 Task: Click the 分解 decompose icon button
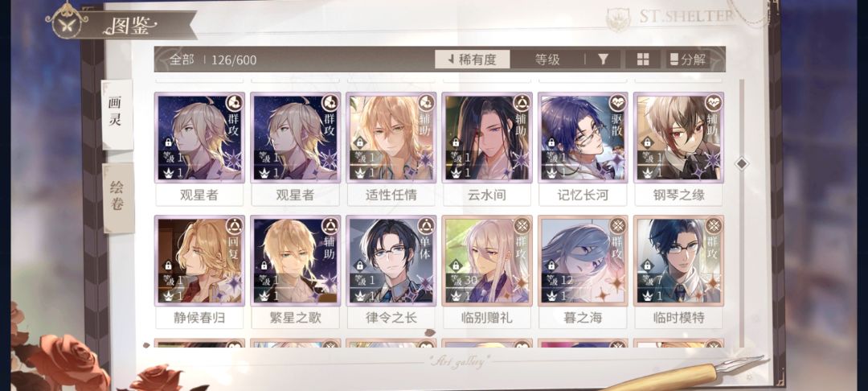click(688, 60)
